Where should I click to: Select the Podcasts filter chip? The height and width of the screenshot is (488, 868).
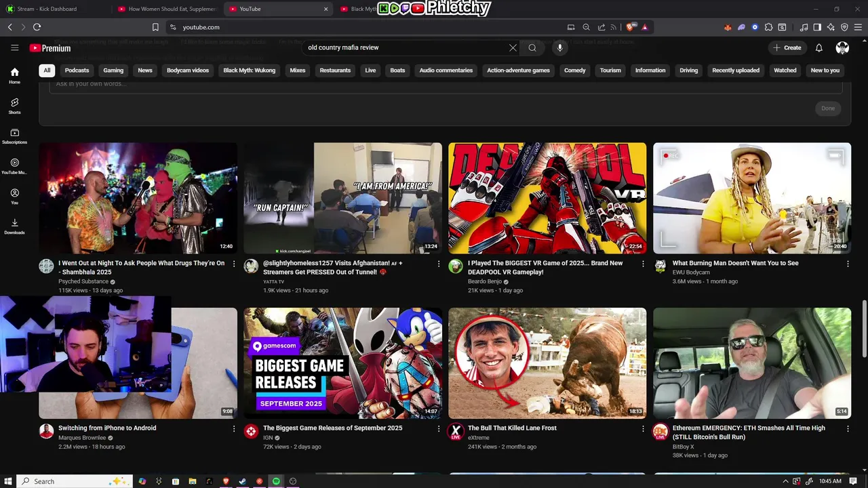[77, 70]
